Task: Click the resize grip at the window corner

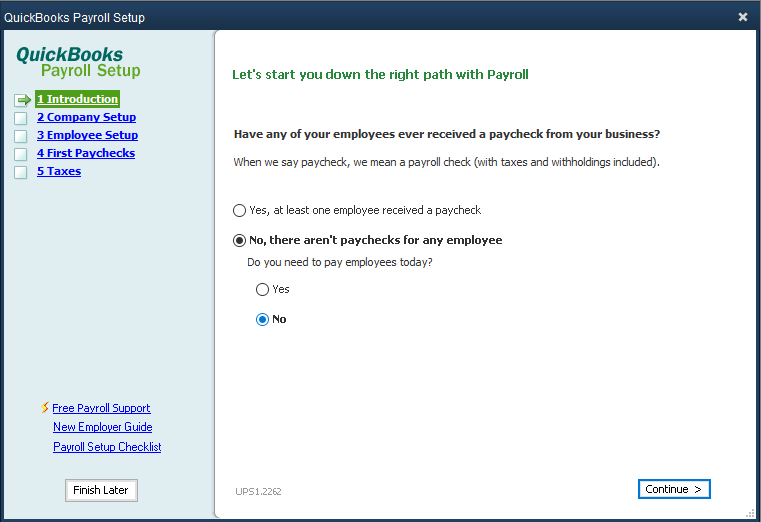Action: 750,514
